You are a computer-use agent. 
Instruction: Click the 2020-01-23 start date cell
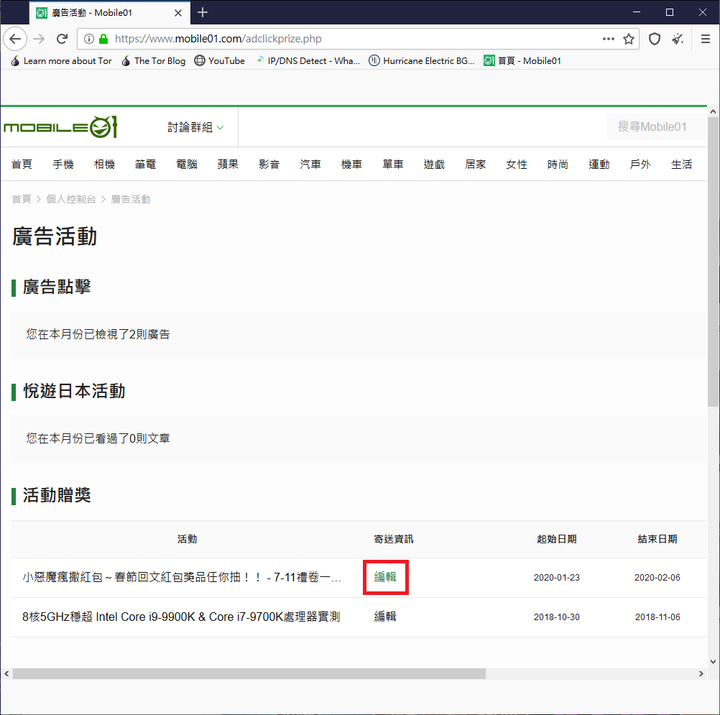pyautogui.click(x=557, y=577)
